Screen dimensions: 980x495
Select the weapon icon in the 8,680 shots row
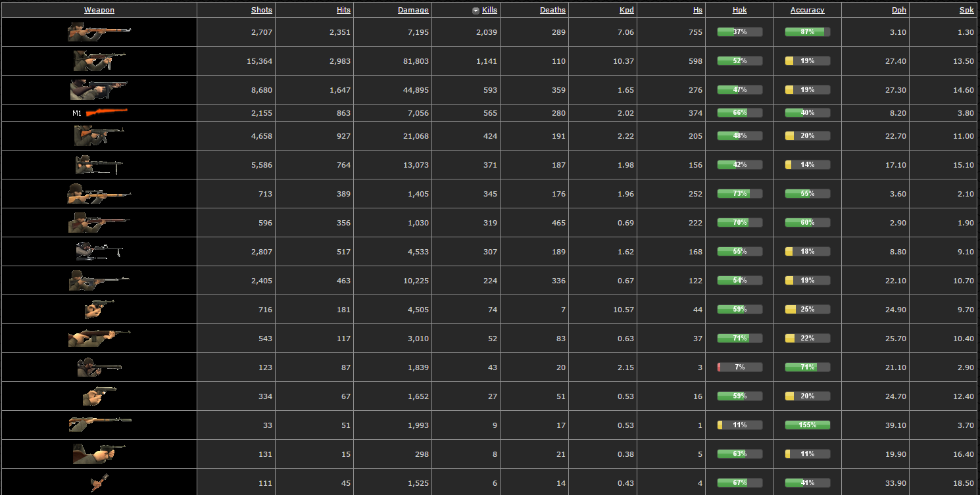tap(99, 89)
